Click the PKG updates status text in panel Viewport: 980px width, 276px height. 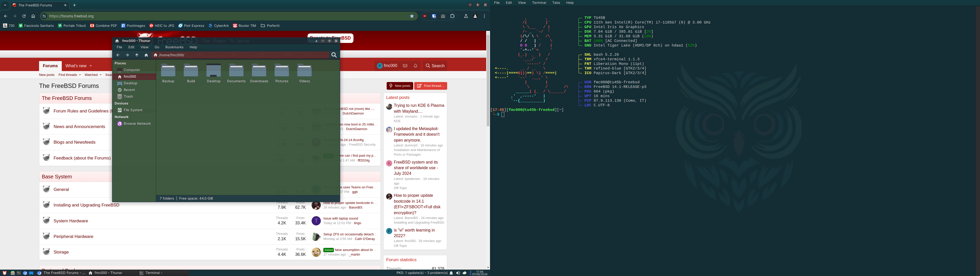pyautogui.click(x=422, y=273)
